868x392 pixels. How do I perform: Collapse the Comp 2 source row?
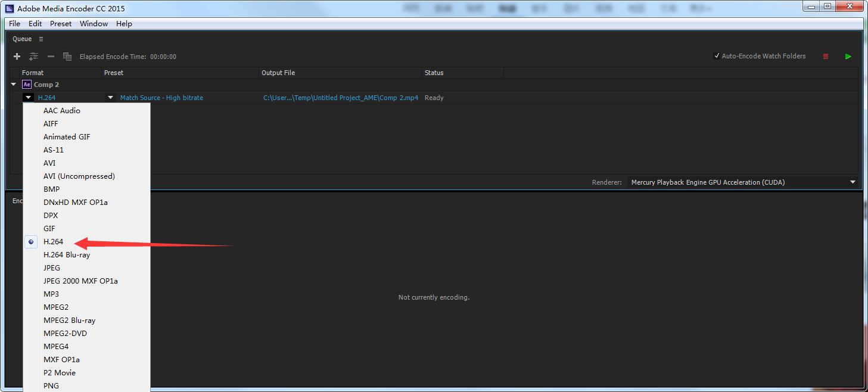14,85
